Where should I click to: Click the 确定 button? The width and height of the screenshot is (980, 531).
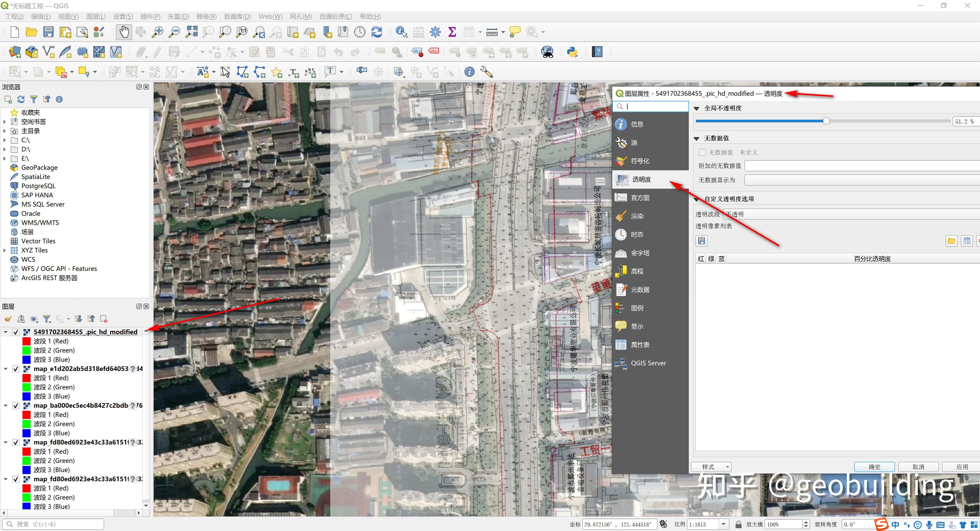(874, 467)
